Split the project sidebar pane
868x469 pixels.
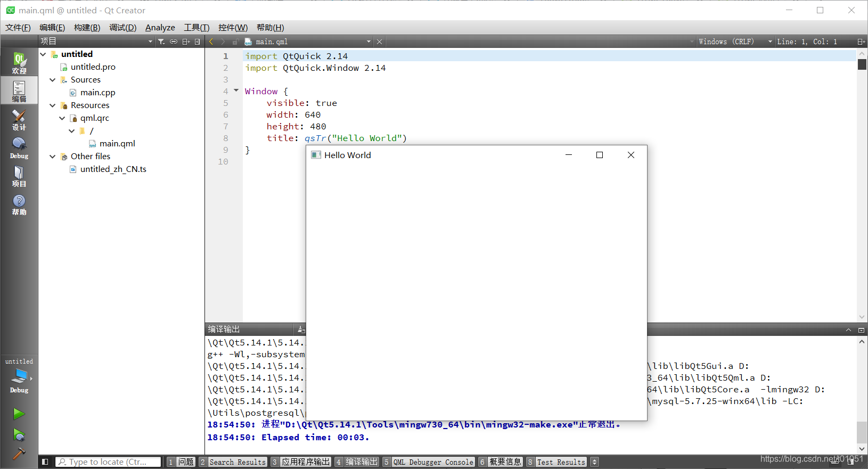coord(186,42)
